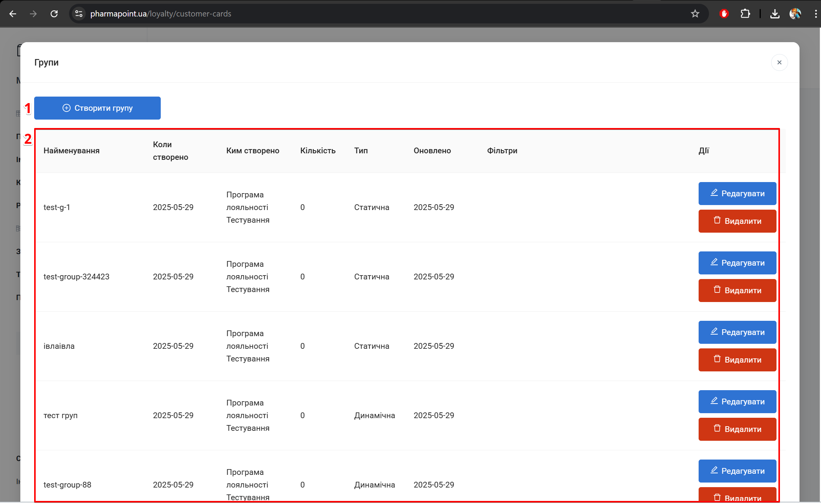821x504 pixels.
Task: Edit the івлаівла group
Action: point(737,332)
